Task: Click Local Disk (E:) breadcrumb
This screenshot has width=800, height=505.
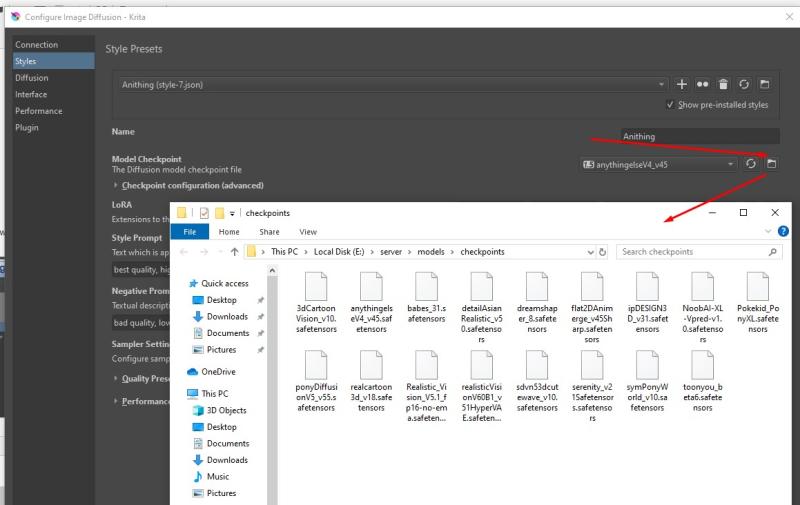Action: pos(339,251)
